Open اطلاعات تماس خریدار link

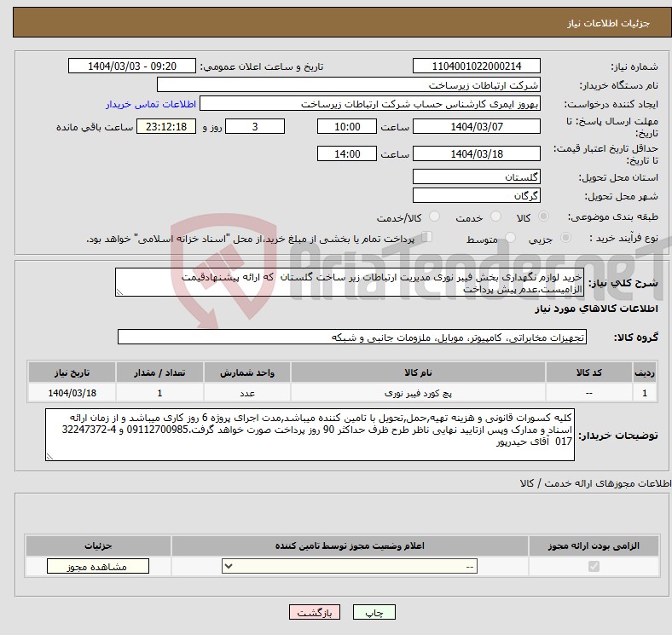pyautogui.click(x=151, y=104)
